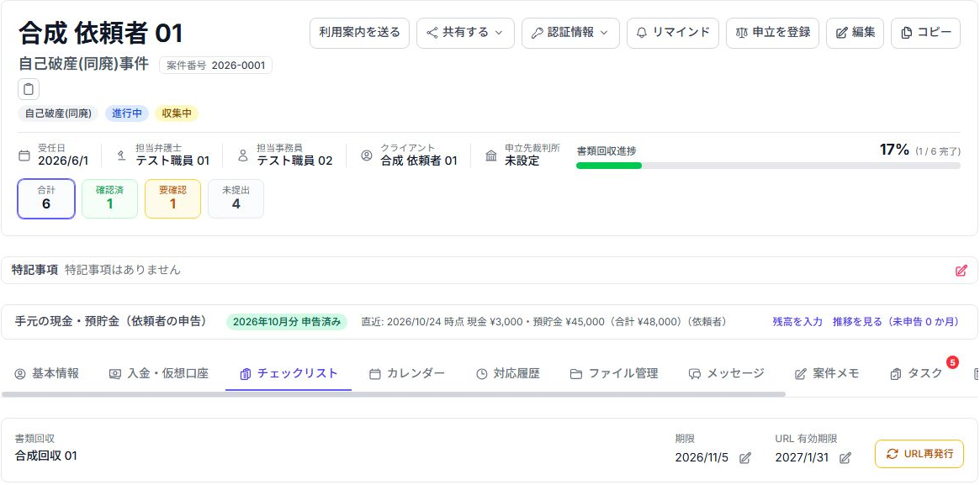Click the 自己破産(同廃)事件 heading
The height and width of the screenshot is (485, 980).
point(84,64)
